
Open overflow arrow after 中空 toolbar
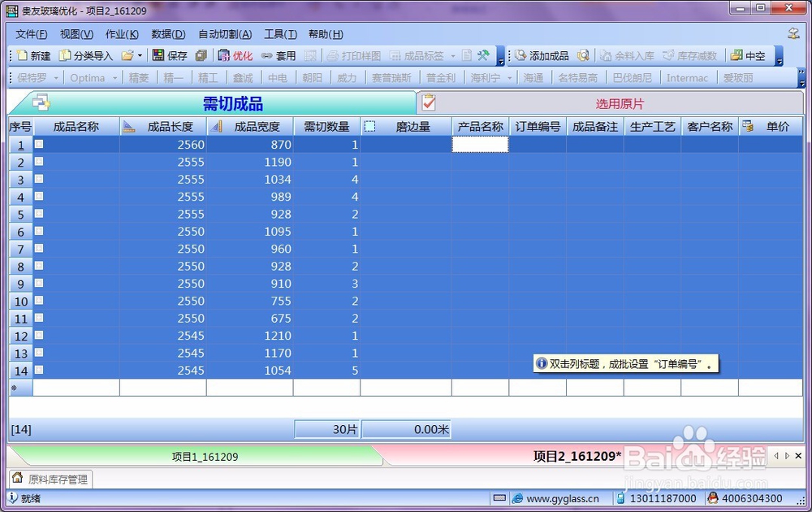779,56
